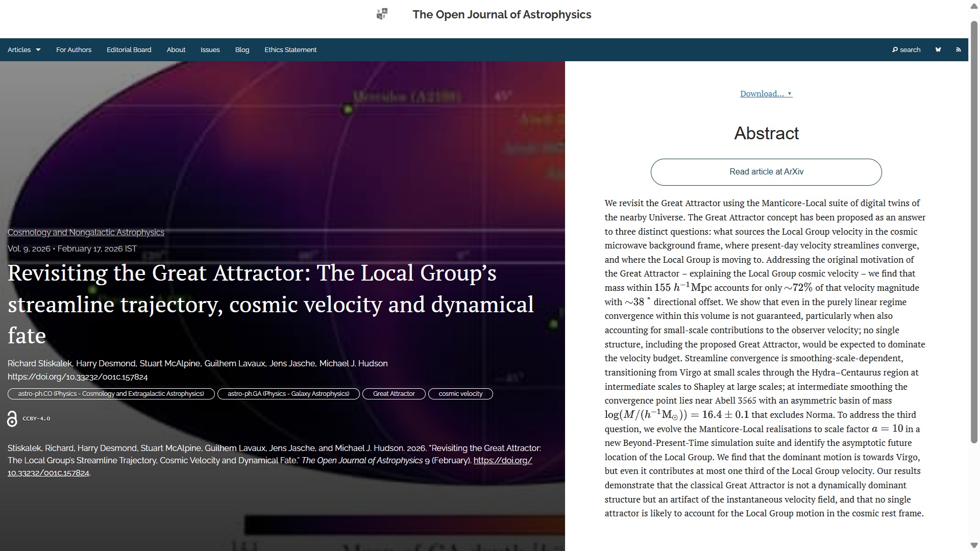Open the Bluesky butterfly icon link
980x551 pixels.
click(x=938, y=49)
